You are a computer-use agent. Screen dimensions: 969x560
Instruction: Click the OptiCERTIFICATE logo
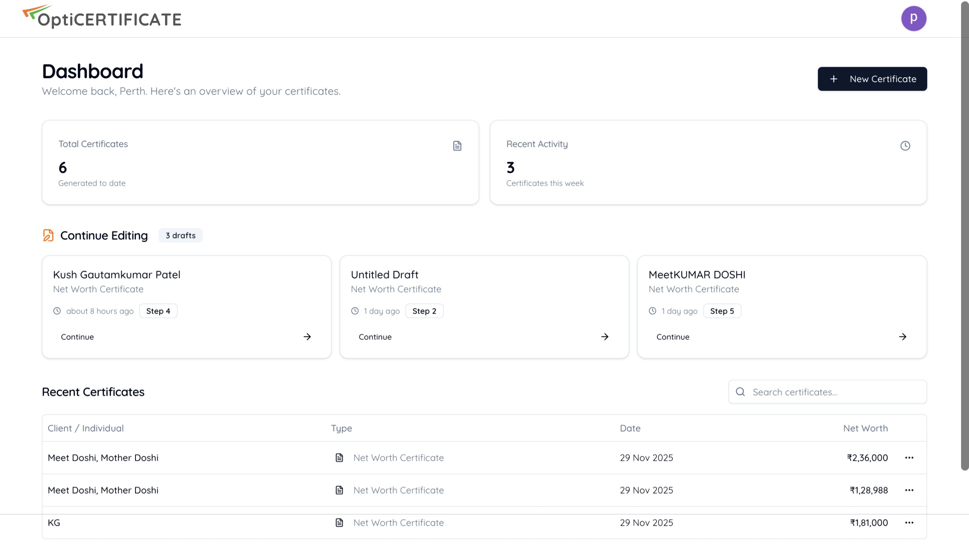pos(102,17)
